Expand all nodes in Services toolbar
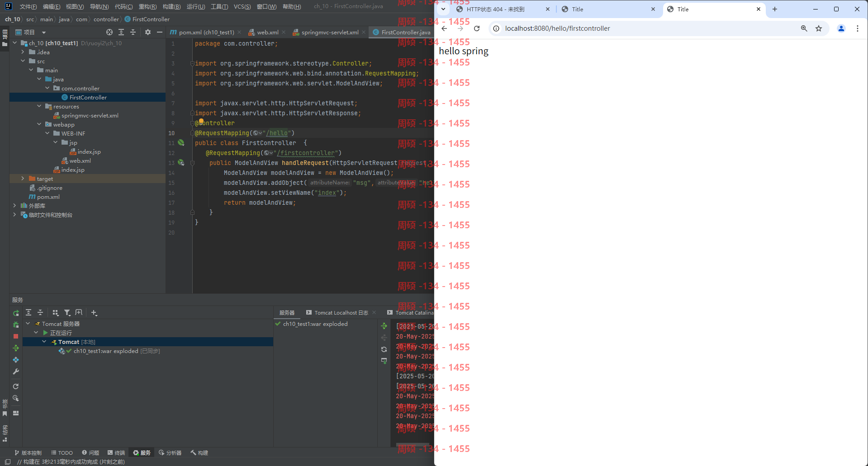 click(28, 312)
